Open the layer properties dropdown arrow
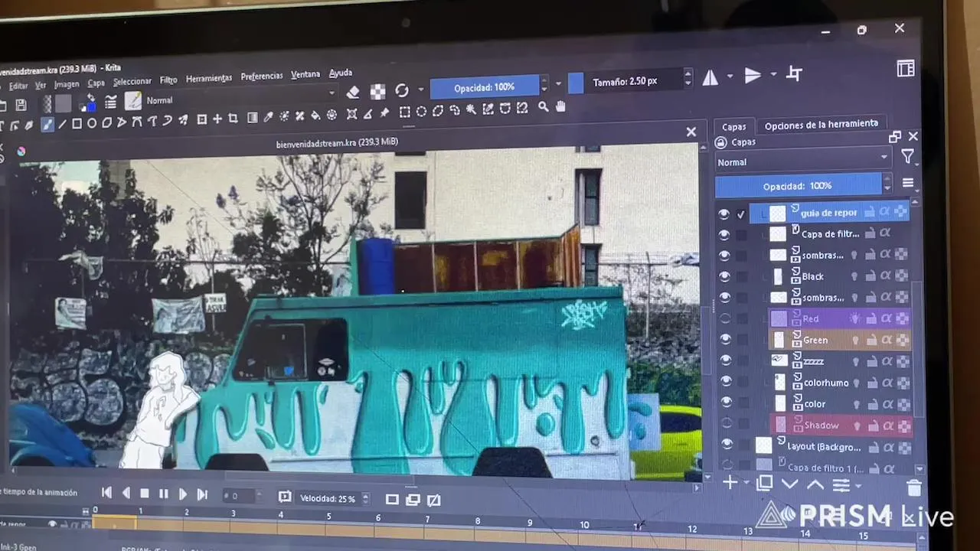 pyautogui.click(x=858, y=485)
